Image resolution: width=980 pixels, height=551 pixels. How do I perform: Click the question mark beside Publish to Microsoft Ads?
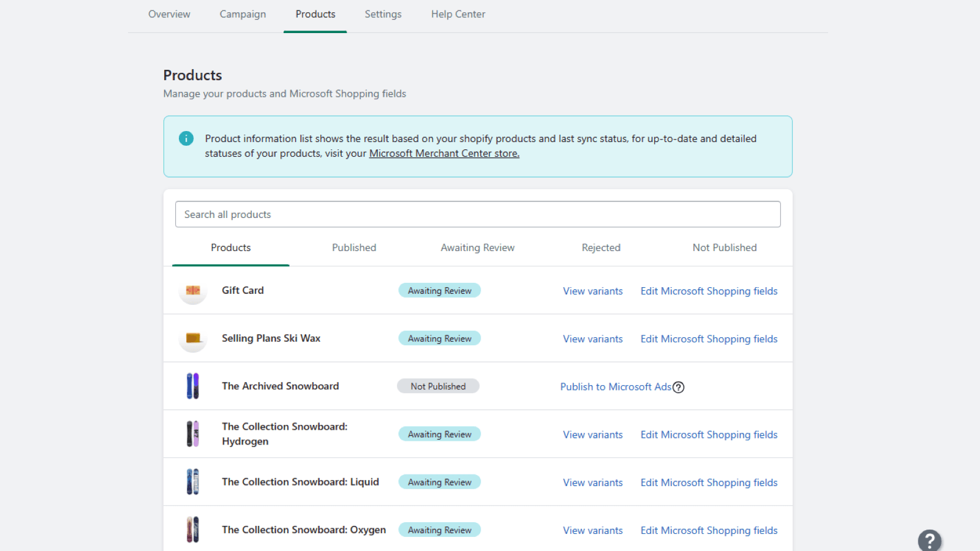(679, 387)
